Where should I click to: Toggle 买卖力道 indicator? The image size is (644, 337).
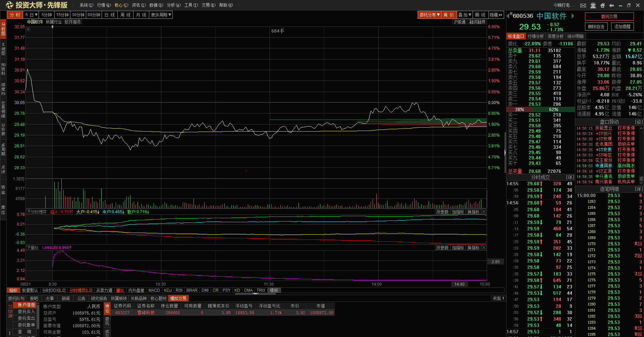coord(104,290)
